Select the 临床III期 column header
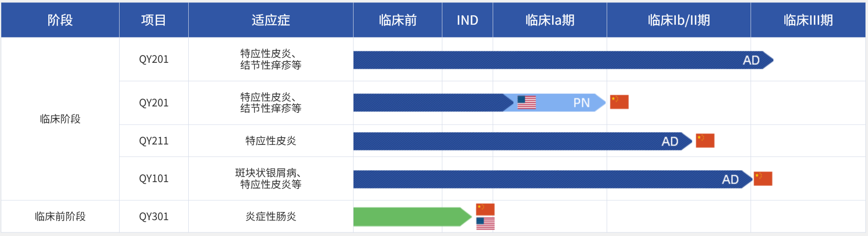This screenshot has width=868, height=236. 808,20
